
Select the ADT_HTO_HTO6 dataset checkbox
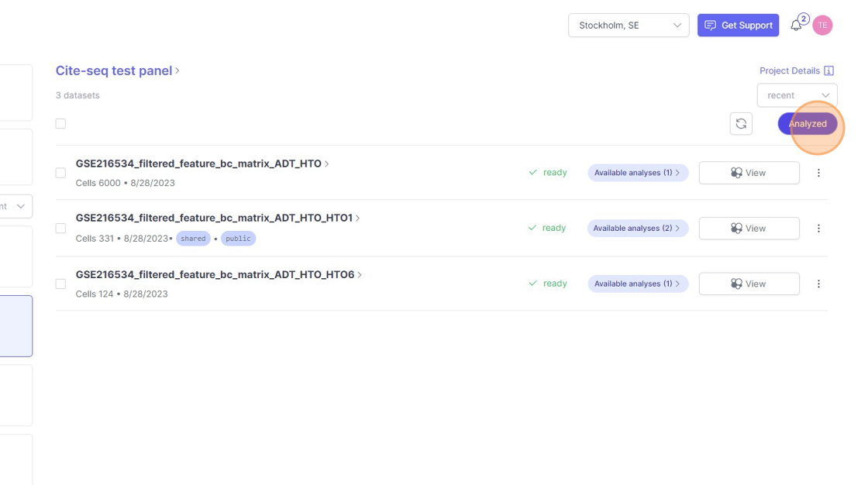tap(60, 284)
